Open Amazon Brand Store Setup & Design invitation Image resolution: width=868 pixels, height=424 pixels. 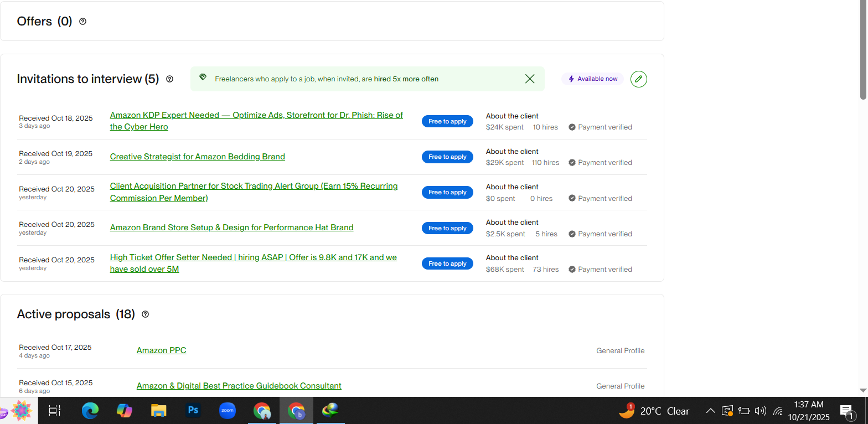coord(231,227)
